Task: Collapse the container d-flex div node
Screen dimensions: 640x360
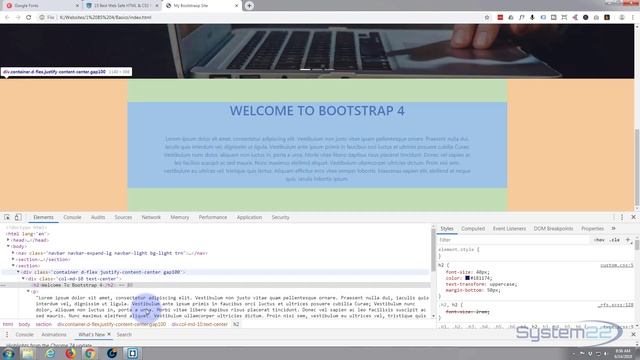Action: point(18,272)
